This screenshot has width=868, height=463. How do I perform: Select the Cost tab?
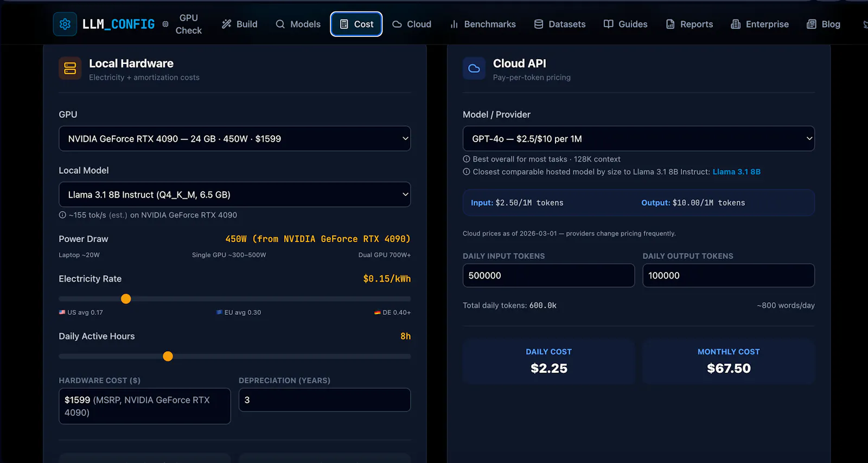pyautogui.click(x=356, y=24)
